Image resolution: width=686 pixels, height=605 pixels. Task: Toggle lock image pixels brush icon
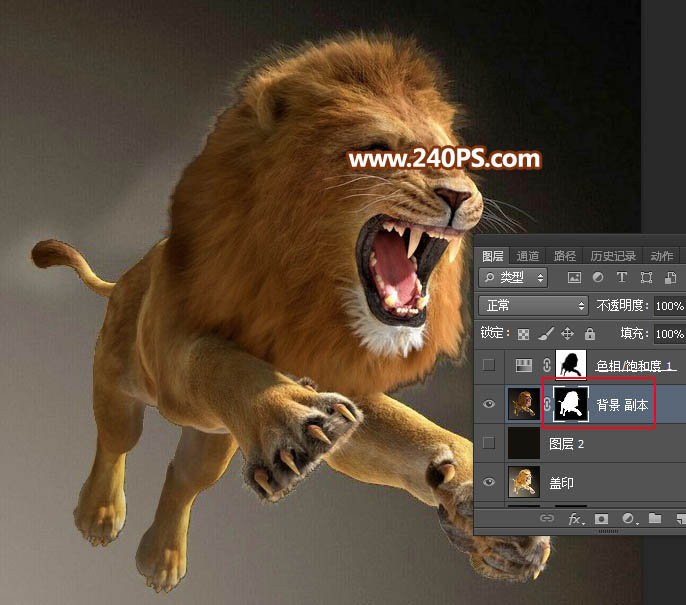point(546,334)
